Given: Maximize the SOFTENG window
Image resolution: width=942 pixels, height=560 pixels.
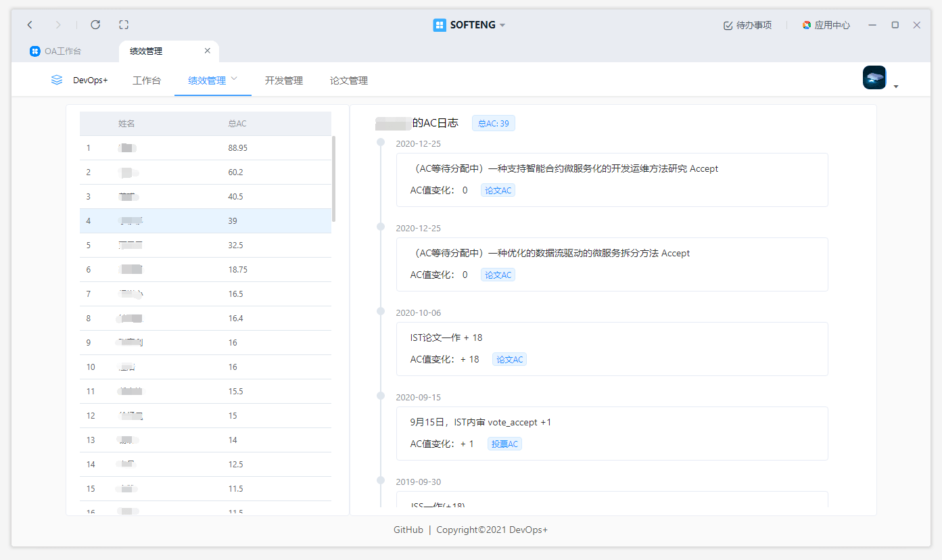Looking at the screenshot, I should (x=895, y=25).
